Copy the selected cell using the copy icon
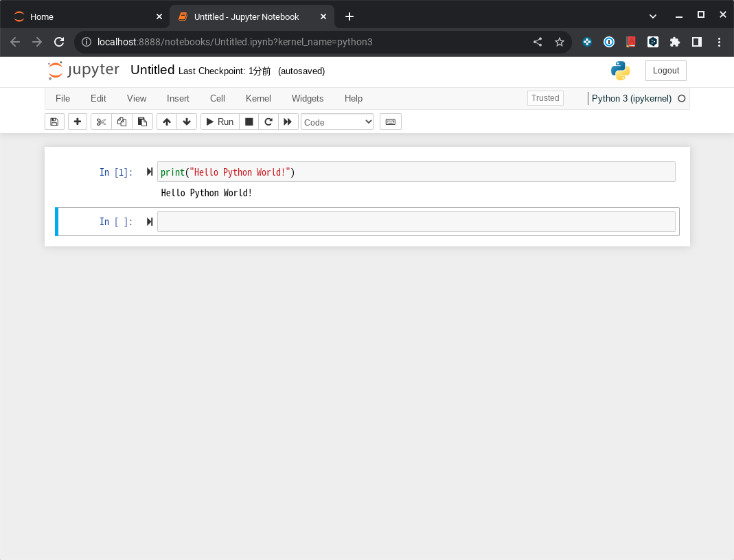Viewport: 734px width, 560px height. click(x=122, y=121)
